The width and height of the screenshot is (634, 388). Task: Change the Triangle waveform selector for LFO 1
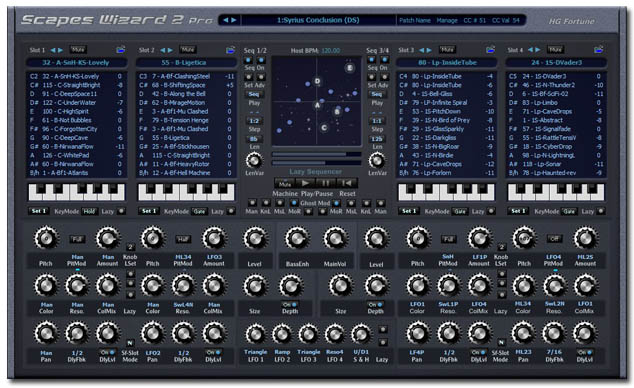click(255, 352)
